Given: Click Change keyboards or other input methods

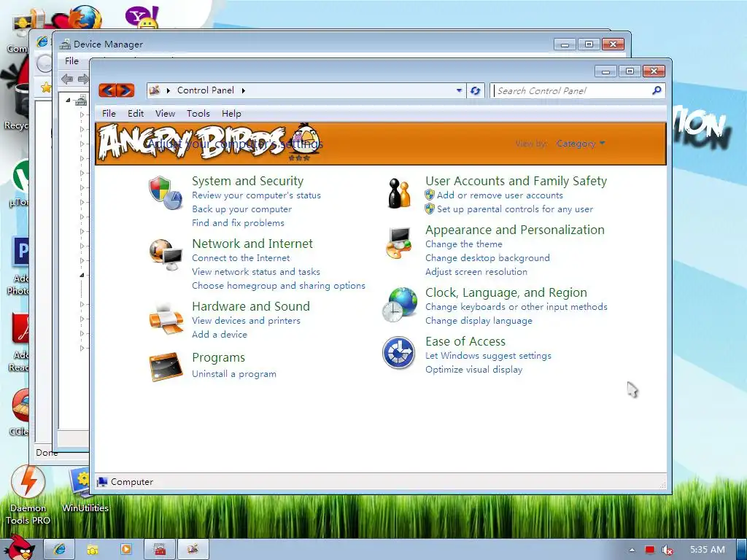Looking at the screenshot, I should (x=516, y=307).
